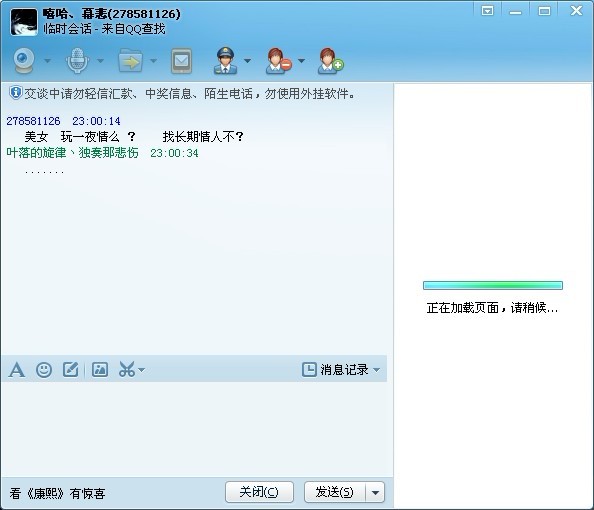The image size is (594, 510).
Task: Expand the microphone options arrow
Action: coord(100,61)
